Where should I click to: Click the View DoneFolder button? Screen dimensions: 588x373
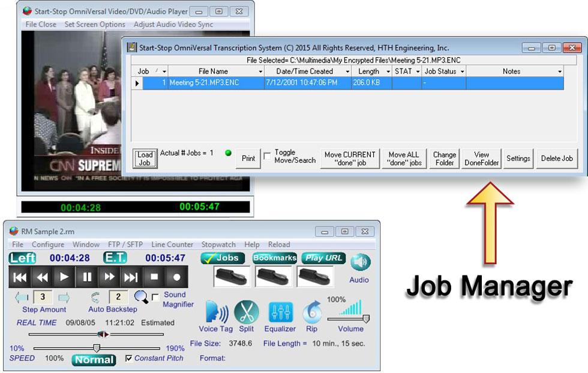(481, 159)
